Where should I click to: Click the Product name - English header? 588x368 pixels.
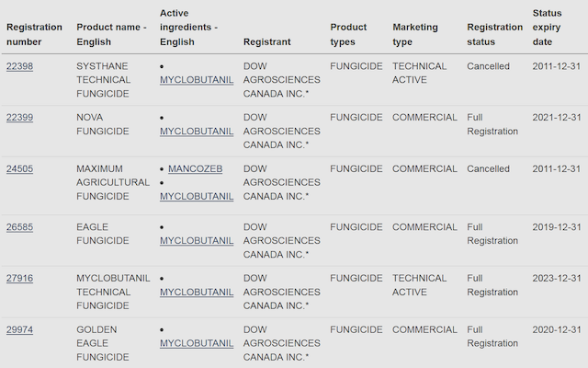tap(111, 34)
